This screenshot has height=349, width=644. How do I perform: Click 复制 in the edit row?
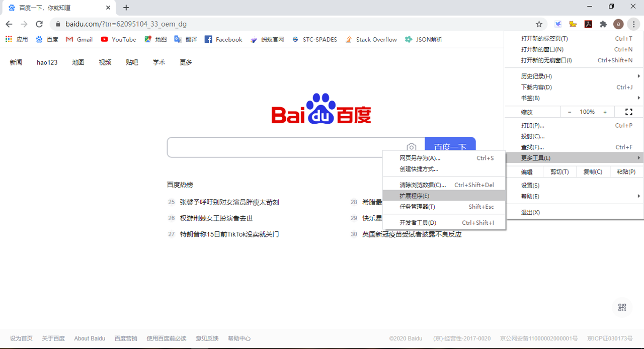point(593,172)
